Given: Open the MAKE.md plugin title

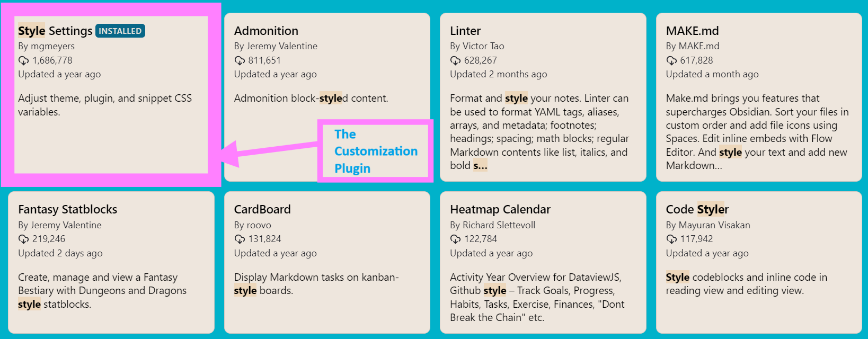Looking at the screenshot, I should [692, 31].
